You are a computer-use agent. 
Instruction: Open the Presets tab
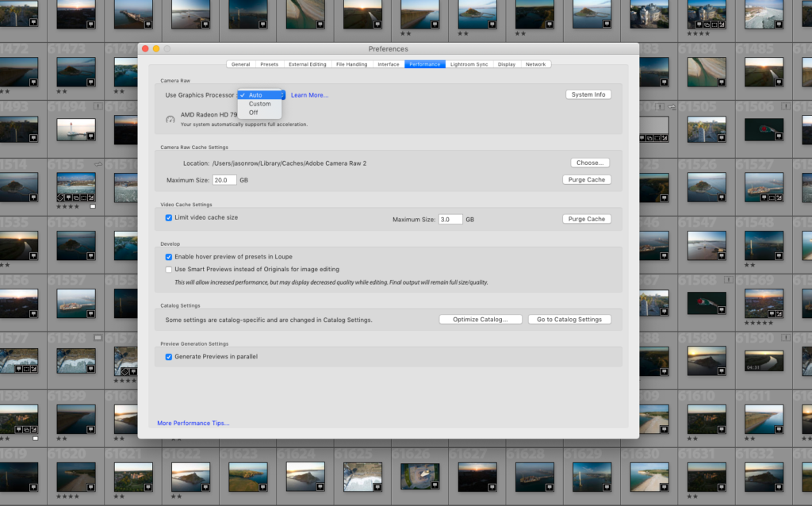(270, 64)
